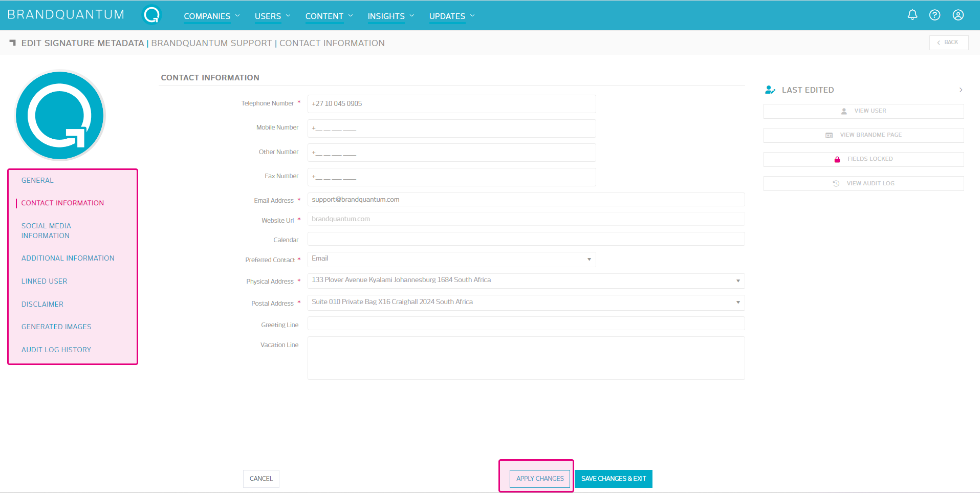The width and height of the screenshot is (980, 493).
Task: Click the Fax Number field
Action: (451, 177)
